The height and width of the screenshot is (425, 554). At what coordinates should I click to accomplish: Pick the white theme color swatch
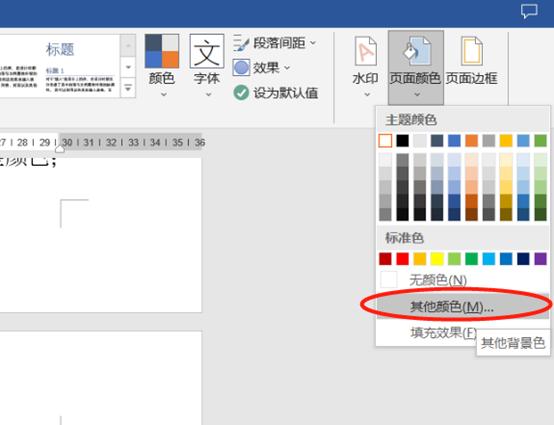click(x=385, y=141)
